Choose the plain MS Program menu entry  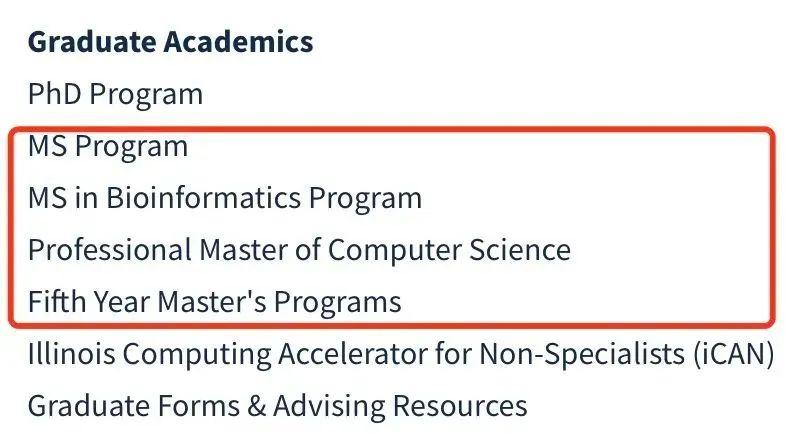(x=108, y=147)
